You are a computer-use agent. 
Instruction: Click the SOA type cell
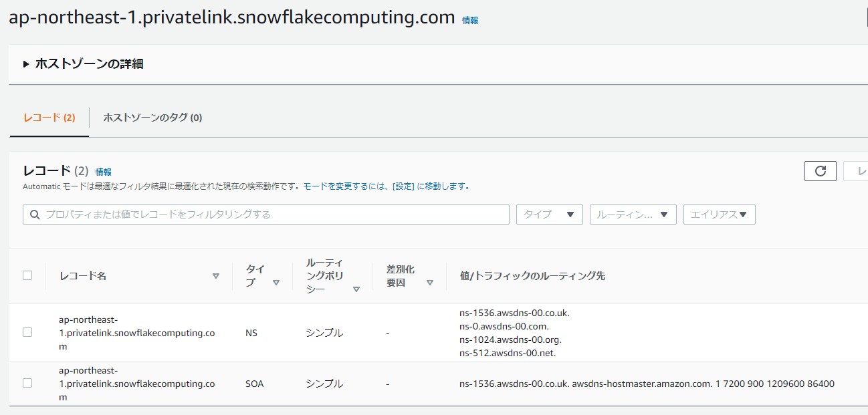coord(254,384)
